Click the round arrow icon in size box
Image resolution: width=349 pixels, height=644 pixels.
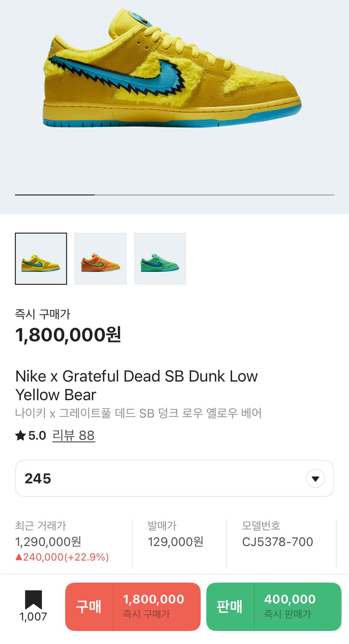pyautogui.click(x=316, y=479)
